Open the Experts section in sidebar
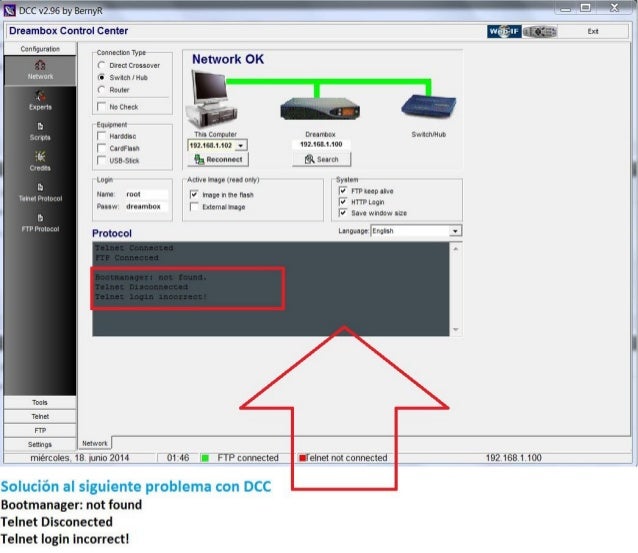Viewport: 638px width, 553px height. click(40, 101)
